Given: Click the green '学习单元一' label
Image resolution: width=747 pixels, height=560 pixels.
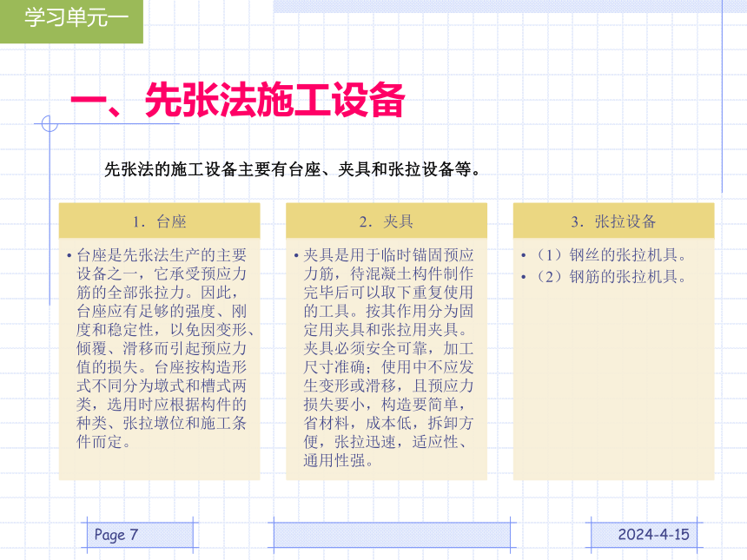Looking at the screenshot, I should pyautogui.click(x=71, y=21).
